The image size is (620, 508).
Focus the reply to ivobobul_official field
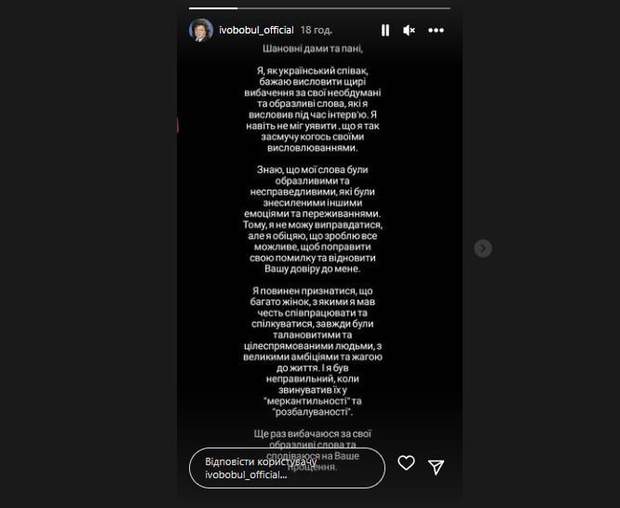(287, 468)
